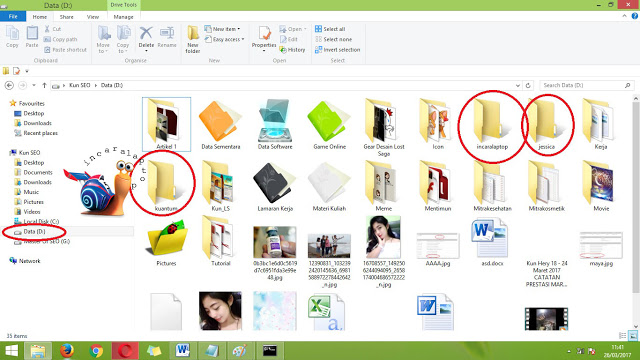Viewport: 640px width, 360px height.
Task: Create a New folder from ribbon
Action: pyautogui.click(x=193, y=39)
